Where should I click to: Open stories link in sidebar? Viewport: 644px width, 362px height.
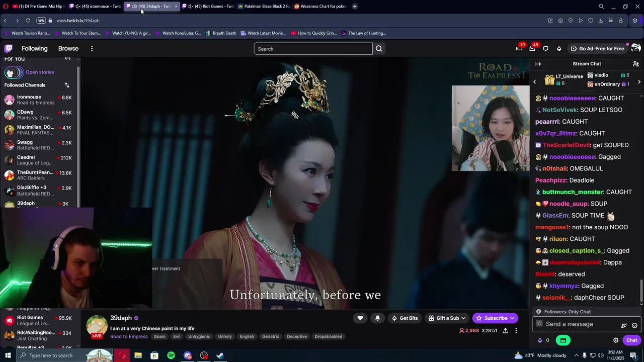[40, 72]
